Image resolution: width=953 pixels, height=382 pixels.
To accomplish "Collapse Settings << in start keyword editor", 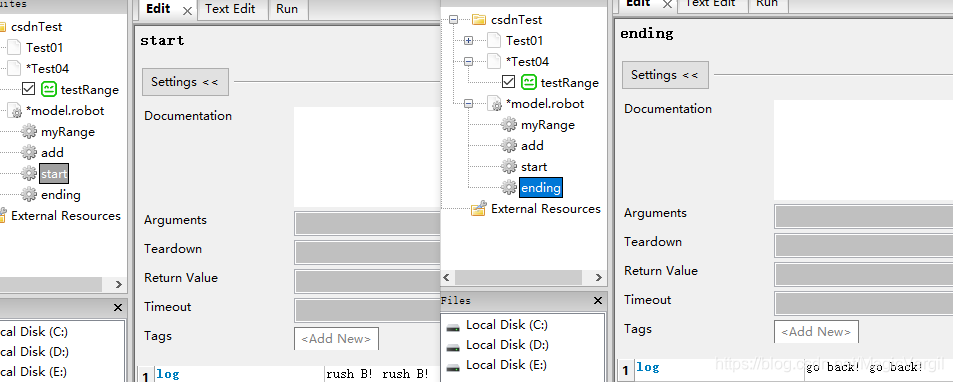I will [x=185, y=82].
